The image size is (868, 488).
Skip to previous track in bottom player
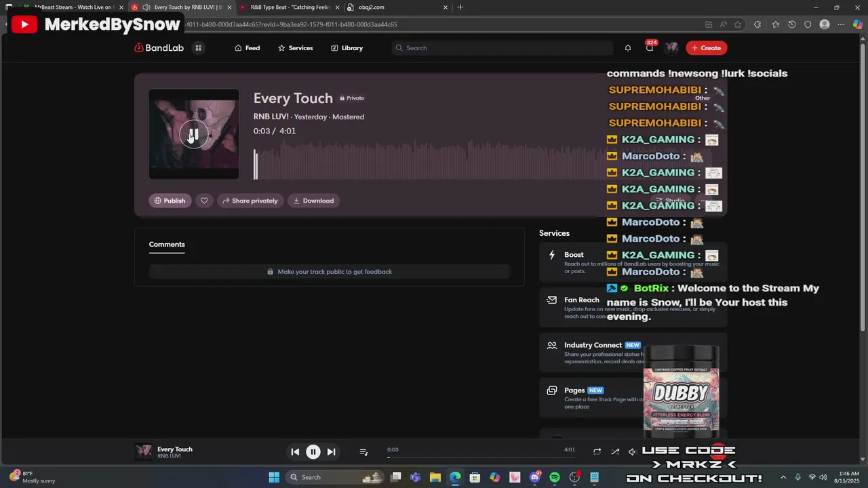point(295,451)
